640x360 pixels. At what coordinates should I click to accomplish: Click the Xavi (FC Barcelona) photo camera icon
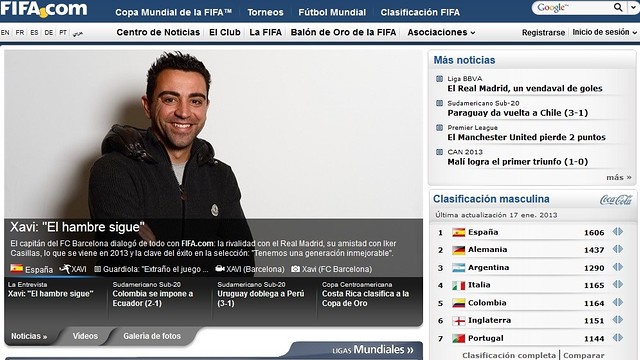296,269
